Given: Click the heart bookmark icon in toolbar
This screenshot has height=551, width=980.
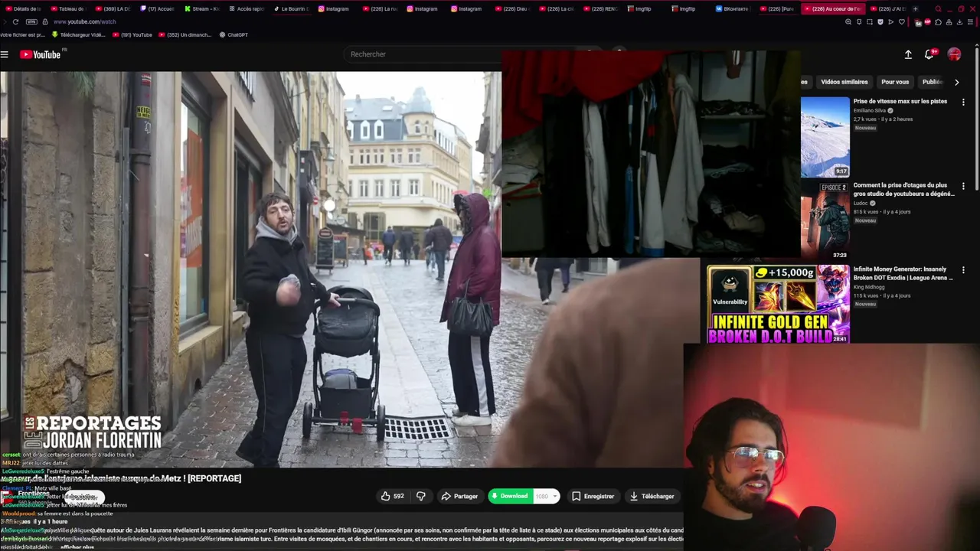Looking at the screenshot, I should tap(902, 21).
